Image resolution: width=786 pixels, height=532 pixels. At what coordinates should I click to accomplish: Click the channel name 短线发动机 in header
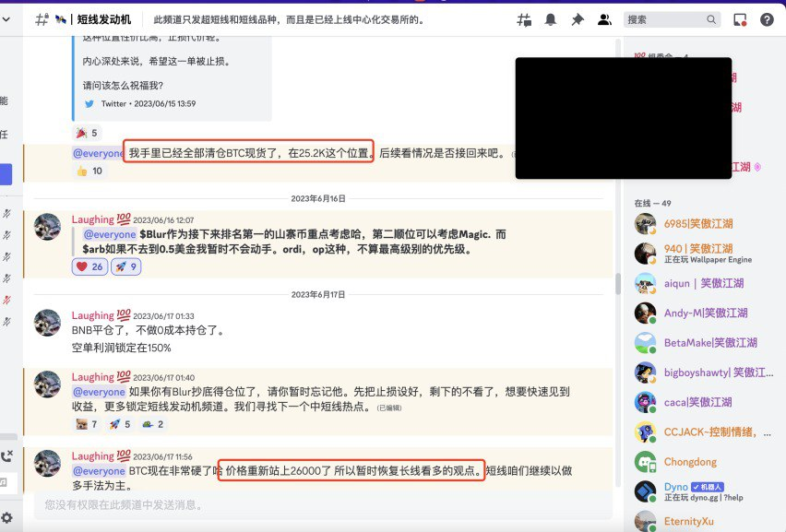[103, 19]
